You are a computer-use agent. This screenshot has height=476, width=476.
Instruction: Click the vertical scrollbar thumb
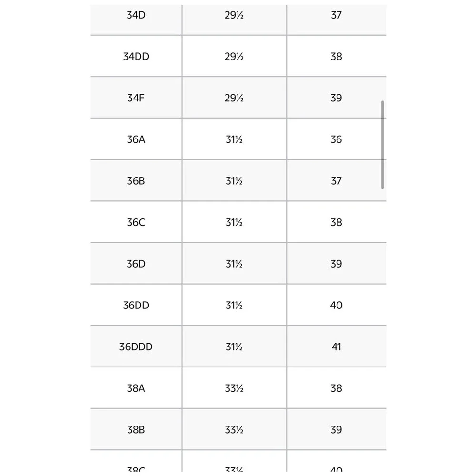(382, 145)
